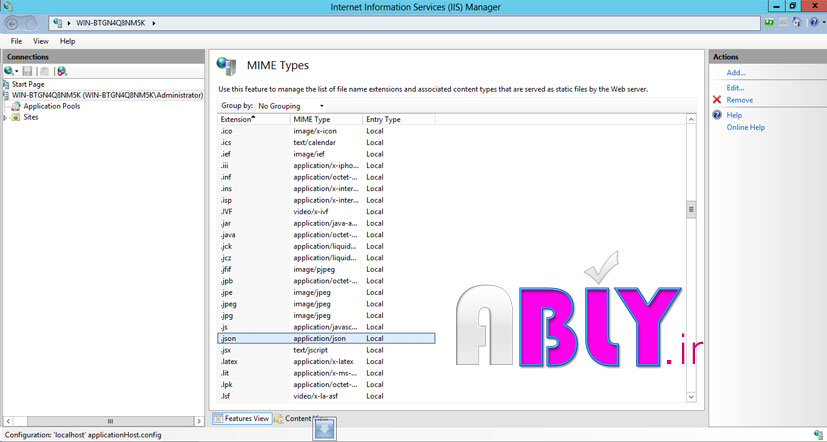Select the .ics text/calendar row
827x442 pixels.
click(326, 142)
